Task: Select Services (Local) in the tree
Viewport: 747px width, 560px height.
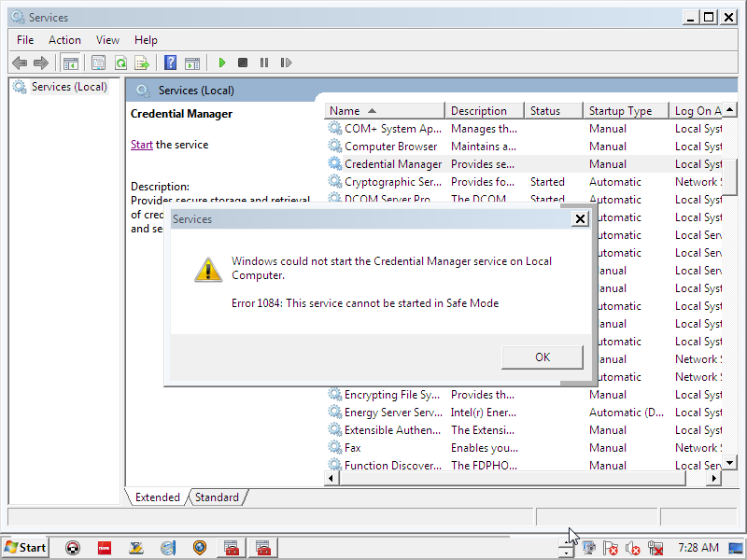Action: (x=69, y=87)
